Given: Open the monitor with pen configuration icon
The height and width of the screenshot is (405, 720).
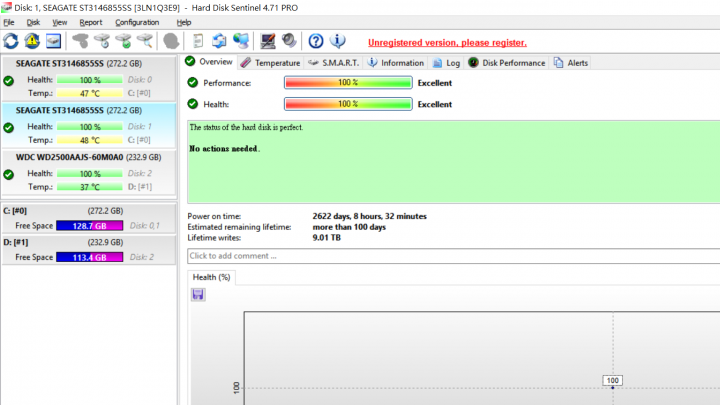Looking at the screenshot, I should click(268, 41).
